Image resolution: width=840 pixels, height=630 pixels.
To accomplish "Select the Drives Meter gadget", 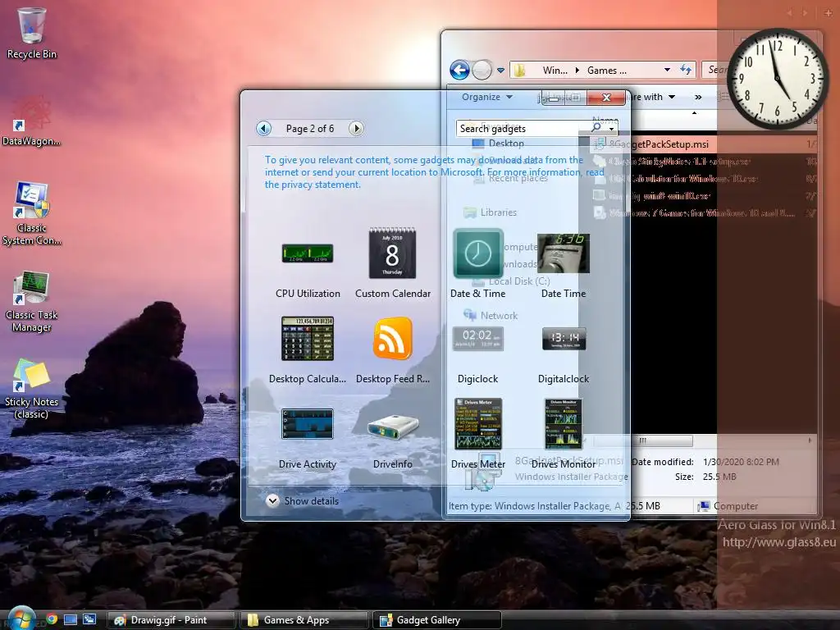I will click(x=478, y=423).
